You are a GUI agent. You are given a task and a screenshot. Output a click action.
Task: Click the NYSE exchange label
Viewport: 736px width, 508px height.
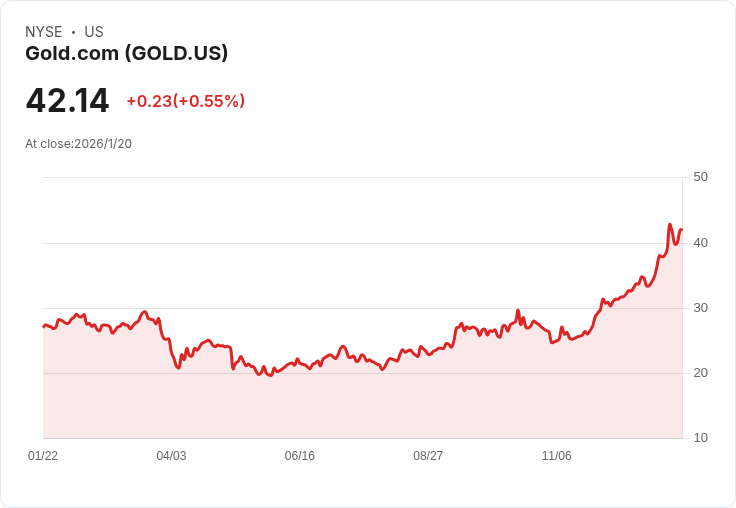(44, 32)
